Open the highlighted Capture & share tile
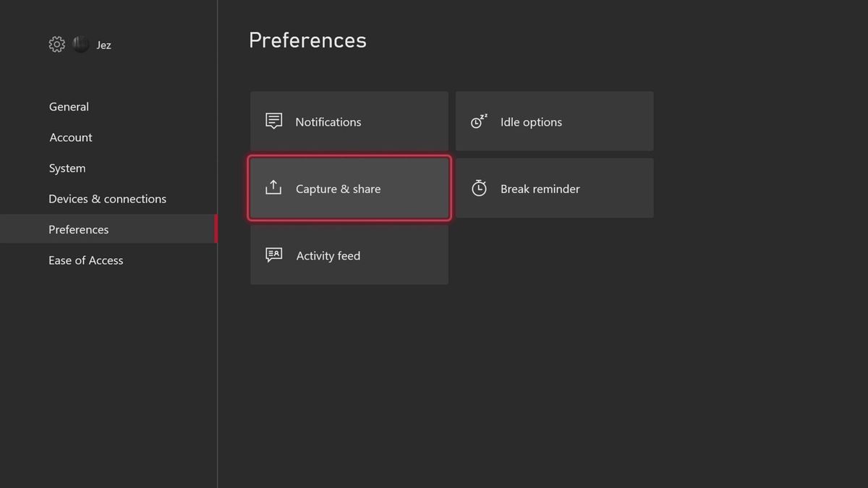Viewport: 868px width, 488px height. (349, 188)
